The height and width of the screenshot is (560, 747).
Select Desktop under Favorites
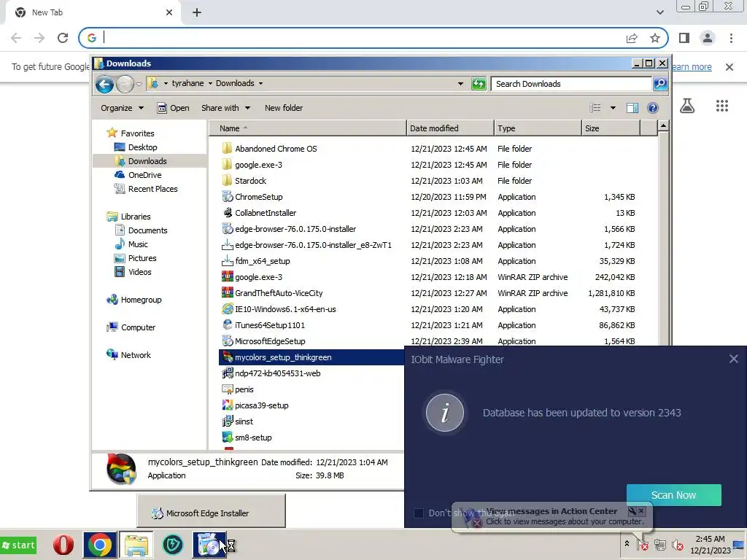point(136,147)
